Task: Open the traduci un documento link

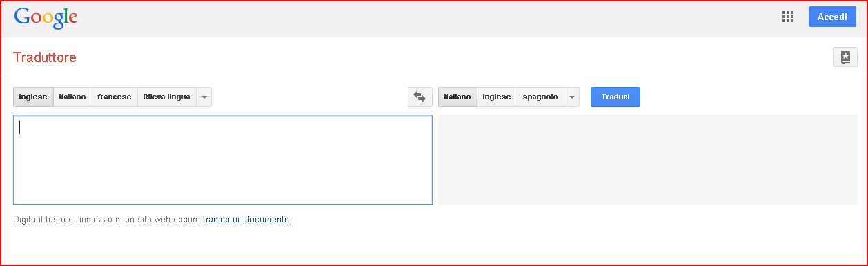Action: tap(246, 220)
